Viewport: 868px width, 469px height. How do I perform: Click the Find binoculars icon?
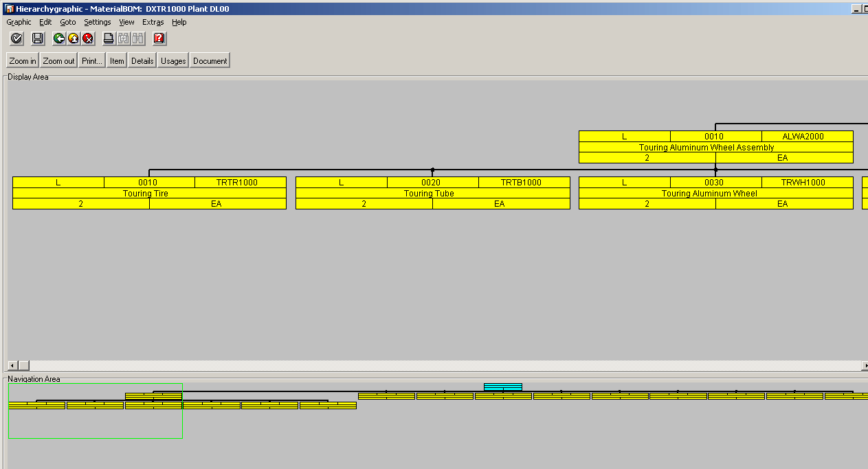tap(124, 38)
